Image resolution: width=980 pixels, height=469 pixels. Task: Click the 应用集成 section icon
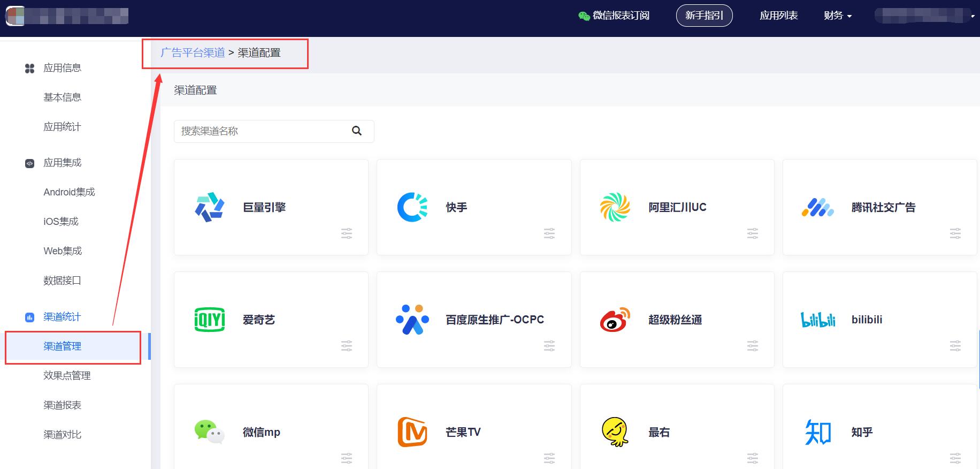tap(29, 163)
